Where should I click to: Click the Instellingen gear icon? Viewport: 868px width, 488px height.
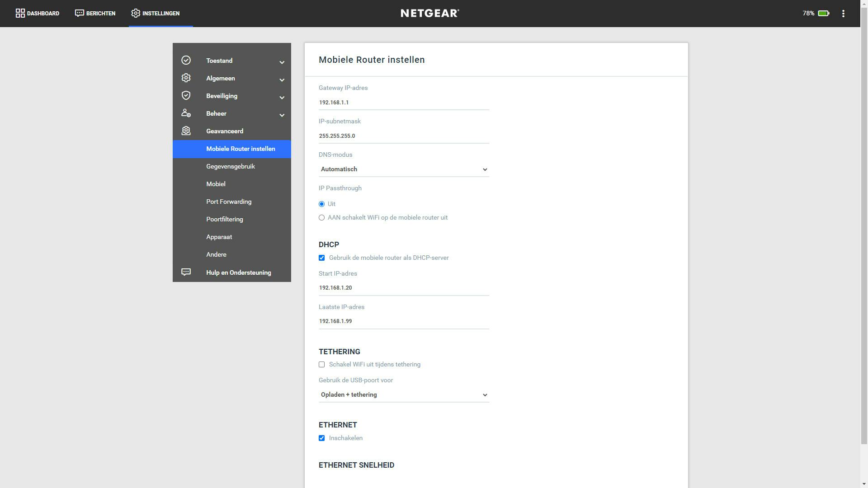(x=136, y=13)
